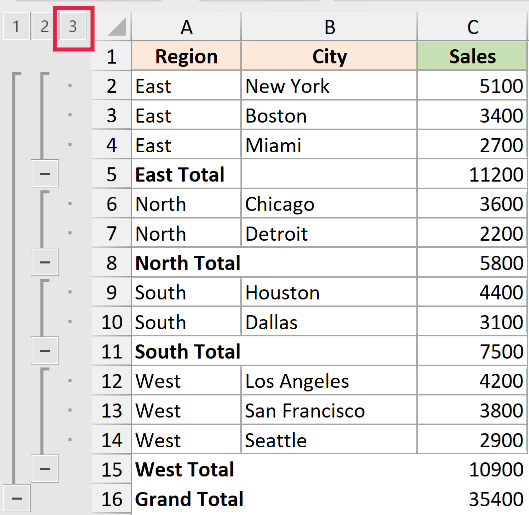Select the East cell in row 2
Screen dimensions: 529x515
tap(186, 86)
